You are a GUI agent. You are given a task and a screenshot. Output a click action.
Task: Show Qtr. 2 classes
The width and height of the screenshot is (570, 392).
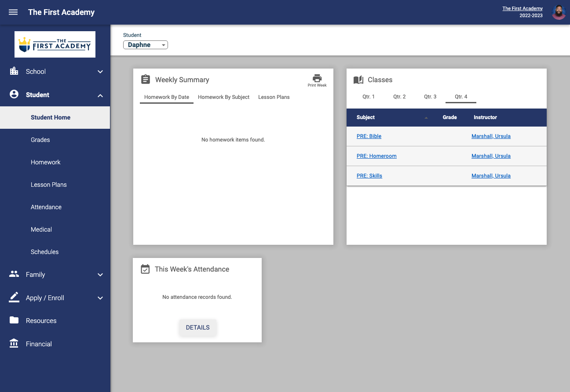click(399, 97)
